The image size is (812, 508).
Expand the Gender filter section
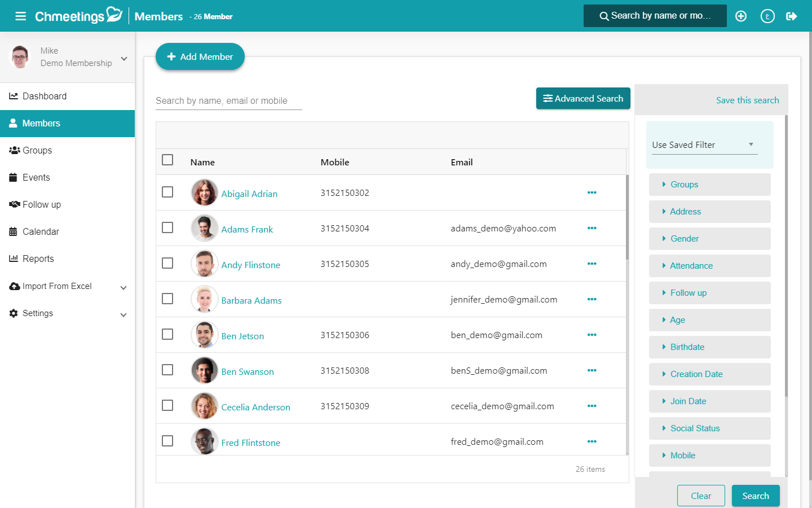tap(709, 239)
